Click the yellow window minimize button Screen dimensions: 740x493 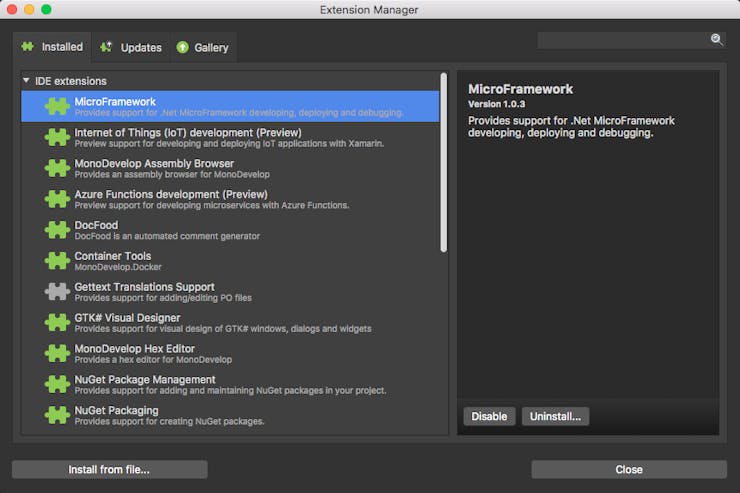click(29, 9)
